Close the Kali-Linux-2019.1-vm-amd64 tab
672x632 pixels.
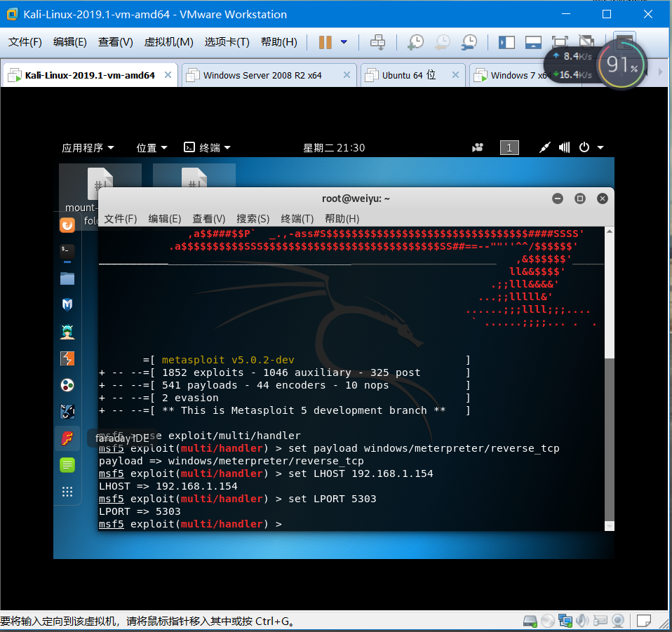pos(168,75)
